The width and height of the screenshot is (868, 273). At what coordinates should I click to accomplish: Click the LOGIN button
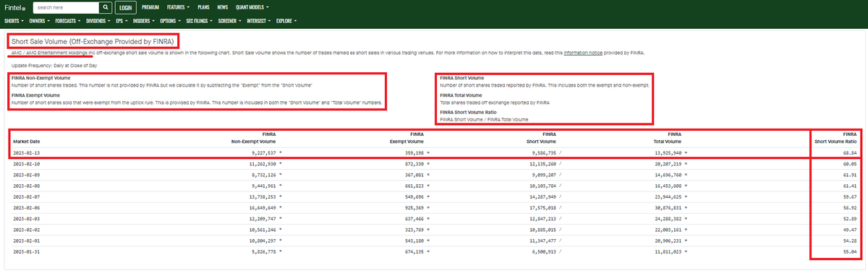pos(126,7)
